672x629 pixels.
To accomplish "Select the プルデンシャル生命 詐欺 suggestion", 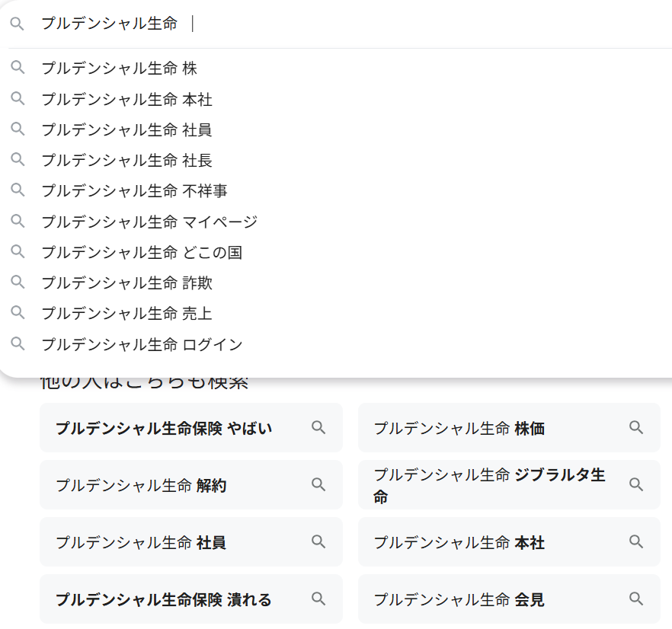I will (x=126, y=283).
